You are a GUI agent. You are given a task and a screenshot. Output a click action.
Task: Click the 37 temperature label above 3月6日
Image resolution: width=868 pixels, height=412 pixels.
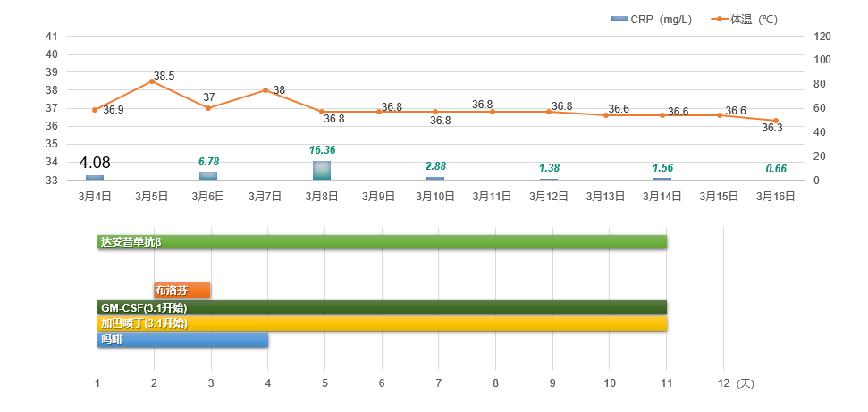pos(208,97)
